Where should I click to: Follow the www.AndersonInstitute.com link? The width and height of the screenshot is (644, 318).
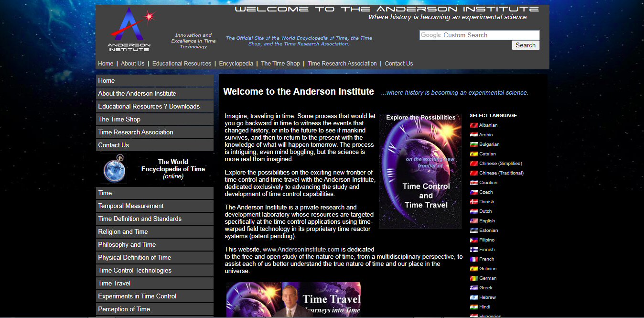(x=301, y=249)
